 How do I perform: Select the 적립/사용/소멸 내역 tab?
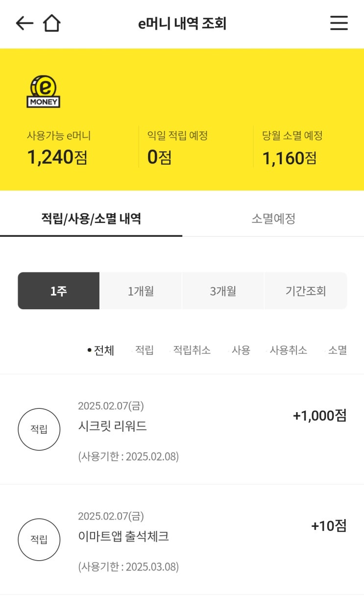[x=91, y=219]
